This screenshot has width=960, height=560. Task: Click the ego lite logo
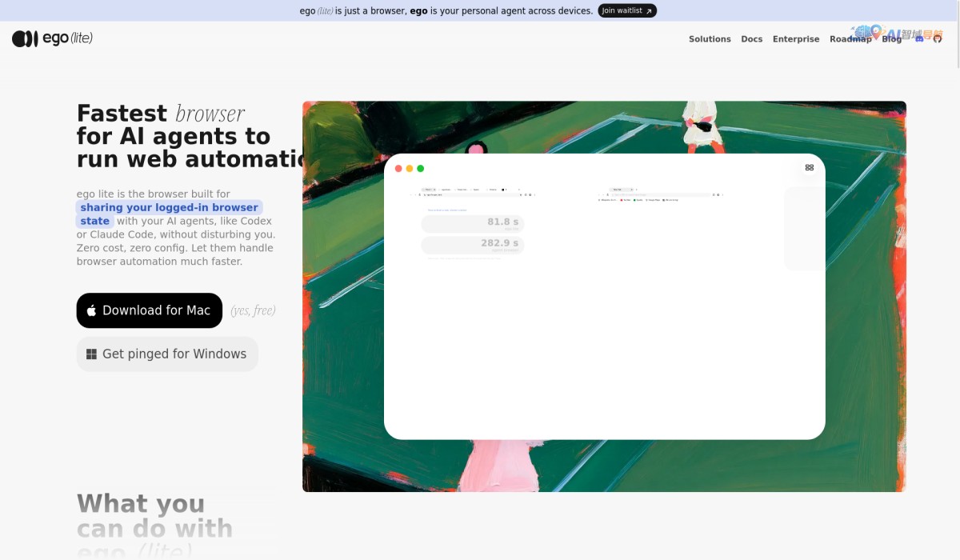[53, 38]
